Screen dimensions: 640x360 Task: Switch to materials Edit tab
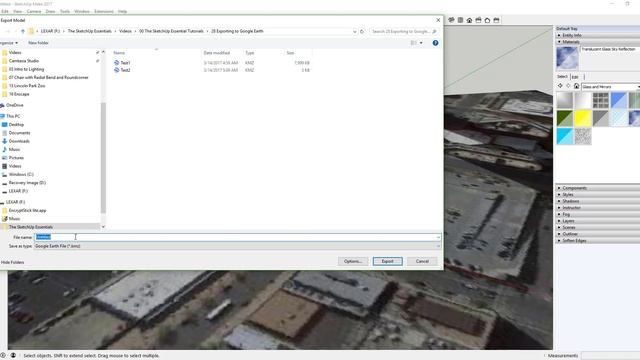576,77
